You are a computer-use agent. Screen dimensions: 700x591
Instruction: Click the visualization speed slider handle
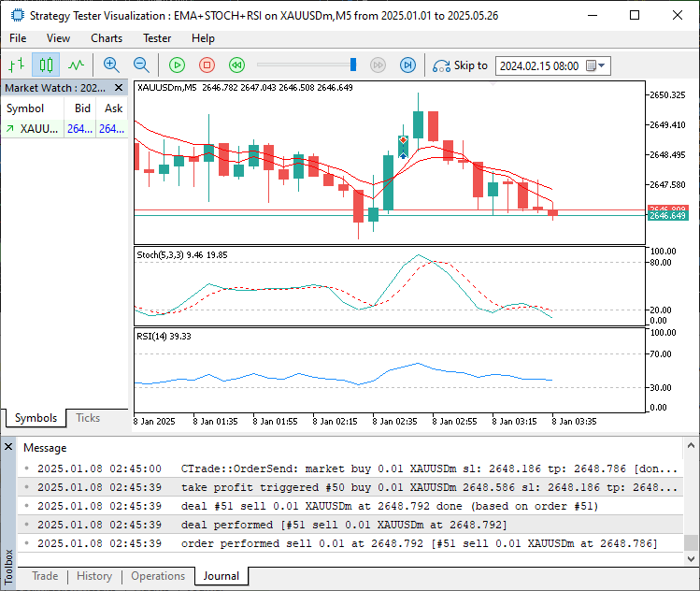click(x=353, y=65)
